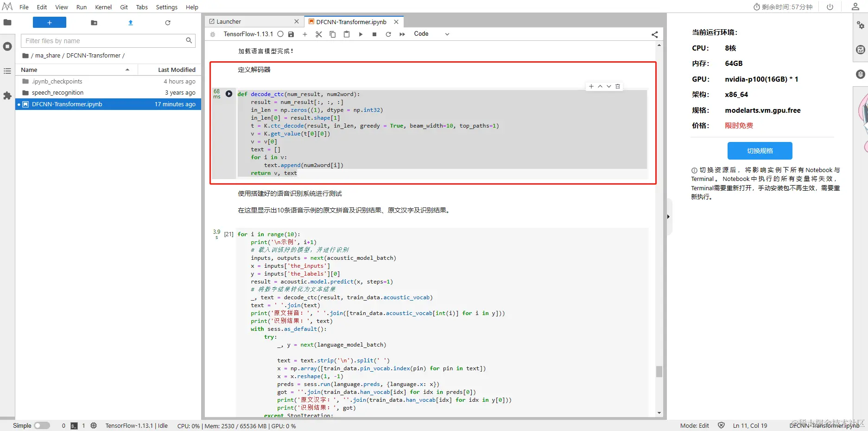Click the blue New Launcher plus button
This screenshot has width=868, height=431.
pos(50,22)
